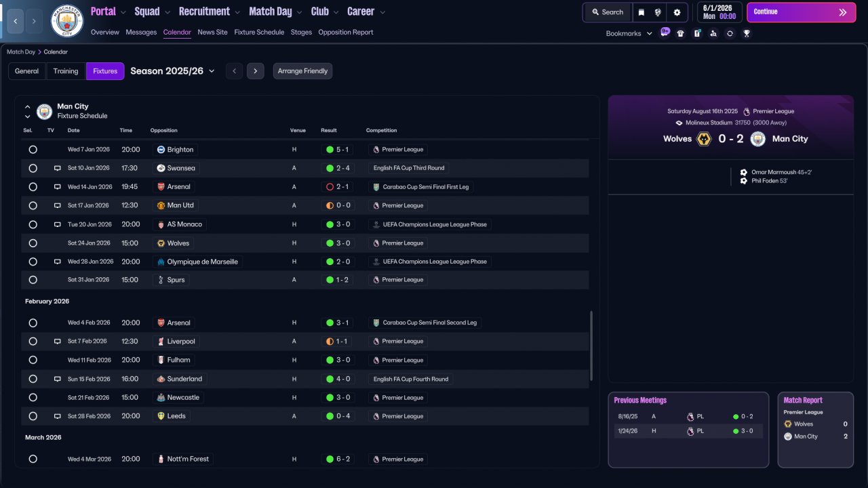Select the Leeds fixture radio button
The width and height of the screenshot is (868, 488).
(33, 416)
